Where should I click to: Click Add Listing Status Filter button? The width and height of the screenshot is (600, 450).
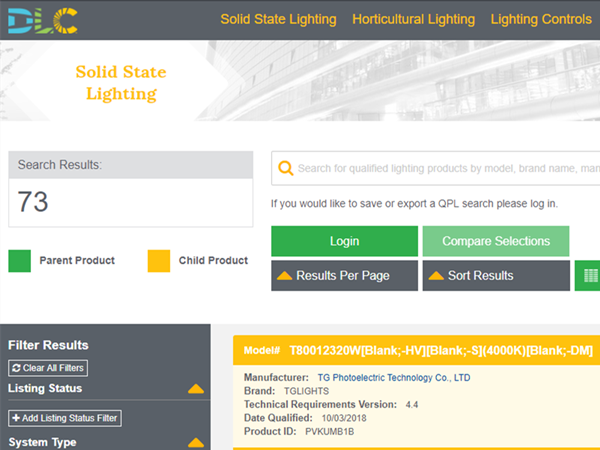tap(65, 418)
